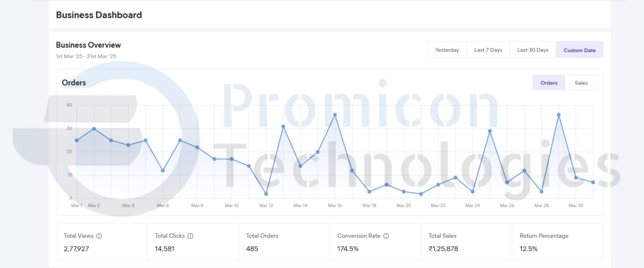Click the Mar 12 lowest data point
This screenshot has width=644, height=268.
pyautogui.click(x=266, y=194)
